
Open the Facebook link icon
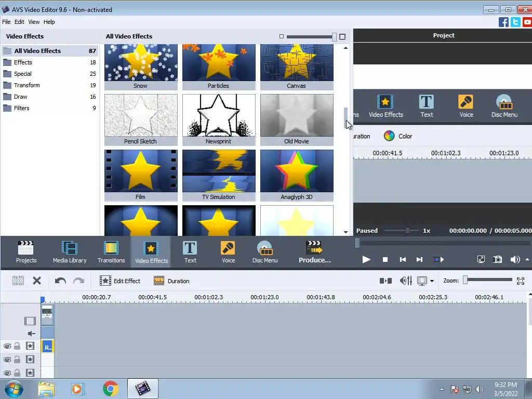tap(503, 22)
